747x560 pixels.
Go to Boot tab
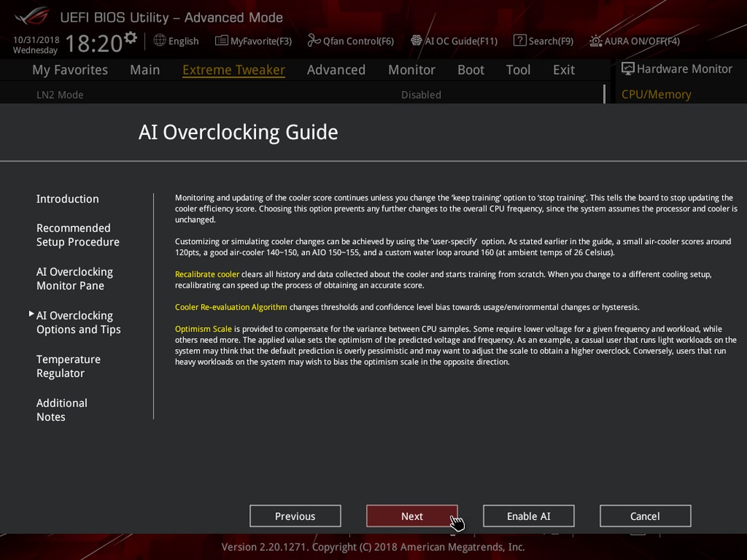pos(471,70)
